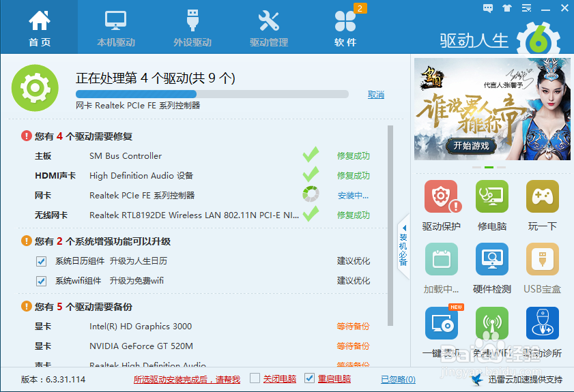Switch to 外设驱动 tab
Screen dimensions: 574x392
pyautogui.click(x=192, y=28)
